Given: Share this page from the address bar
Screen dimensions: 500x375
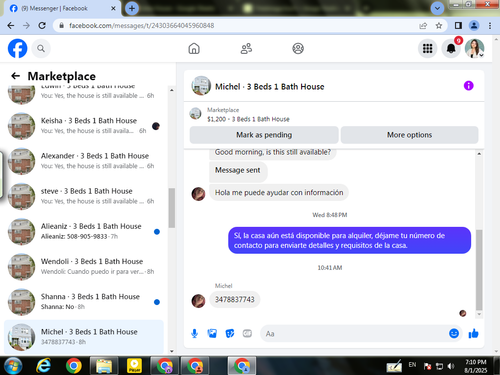Looking at the screenshot, I should pyautogui.click(x=423, y=26).
